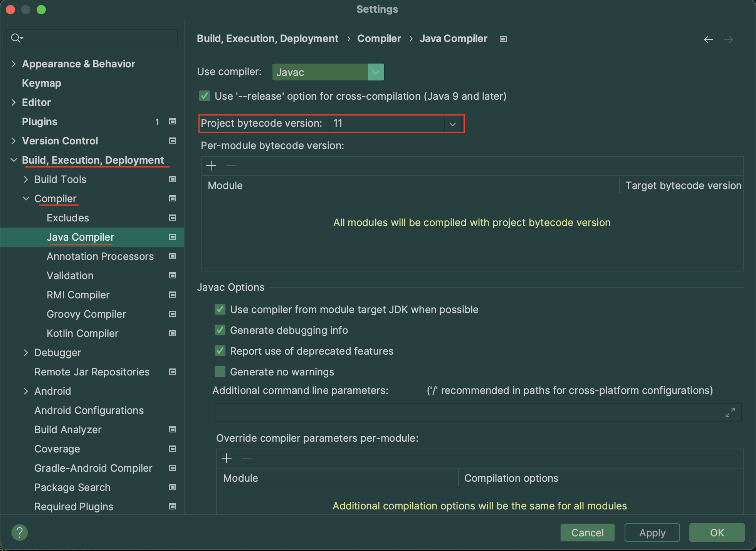Image resolution: width=756 pixels, height=551 pixels.
Task: Enable Generate no warnings checkbox
Action: [x=220, y=372]
